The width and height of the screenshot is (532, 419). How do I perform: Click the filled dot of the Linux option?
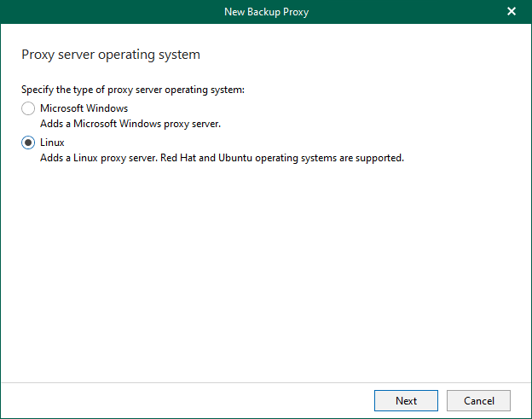pos(28,143)
